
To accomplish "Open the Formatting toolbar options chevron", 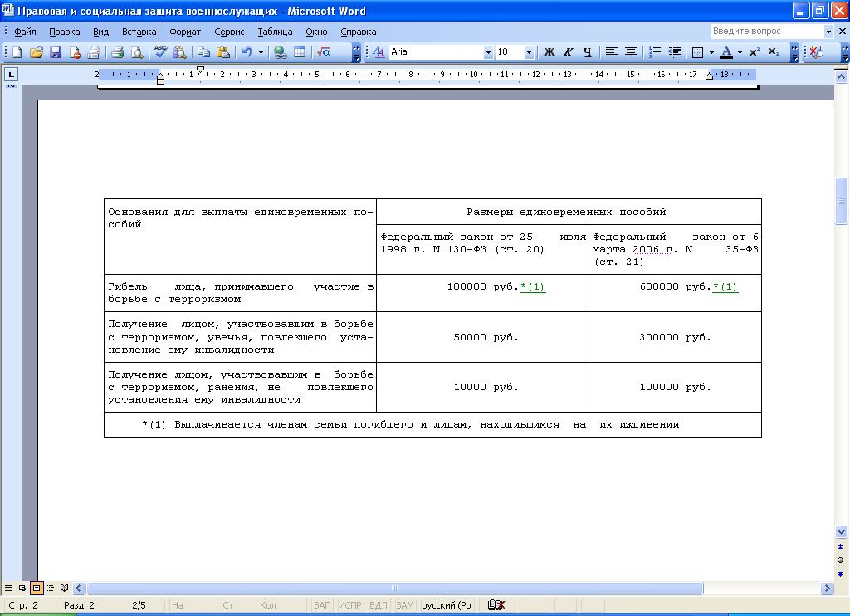I will [x=794, y=52].
